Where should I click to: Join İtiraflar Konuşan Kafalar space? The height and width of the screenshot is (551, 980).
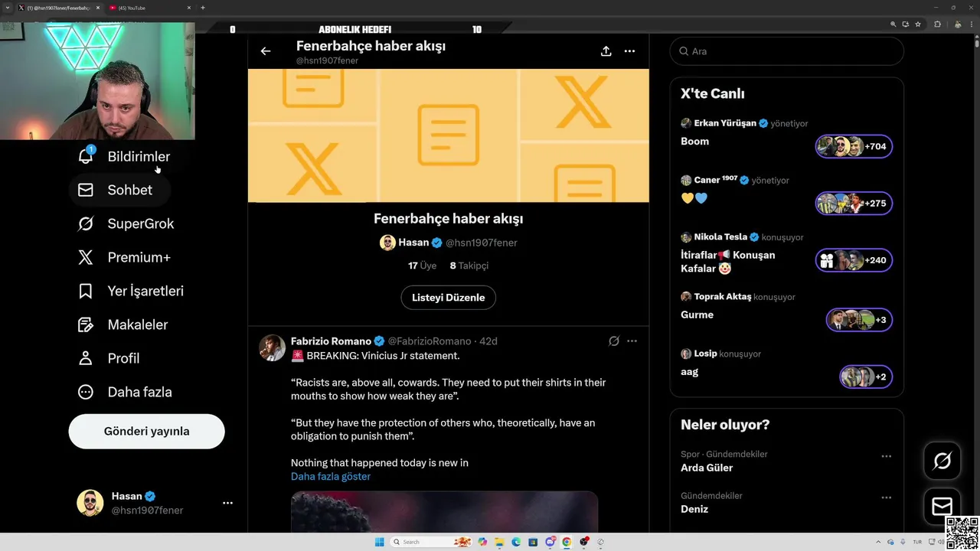point(854,260)
